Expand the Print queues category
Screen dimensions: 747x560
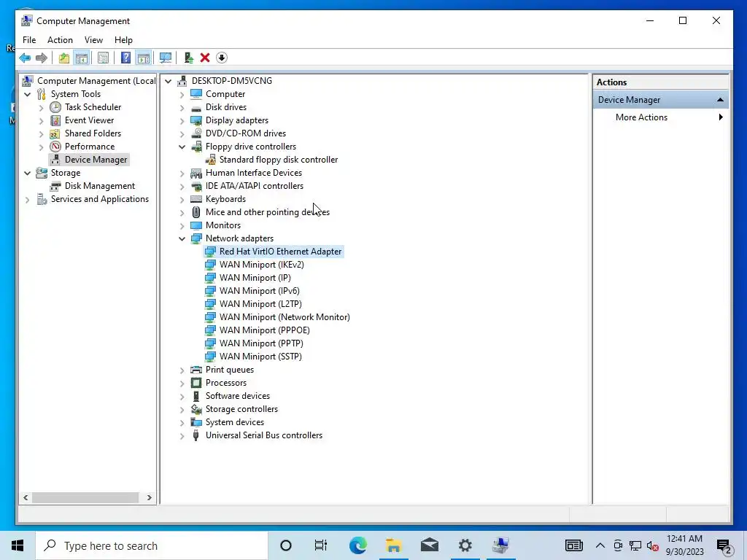[x=182, y=370]
